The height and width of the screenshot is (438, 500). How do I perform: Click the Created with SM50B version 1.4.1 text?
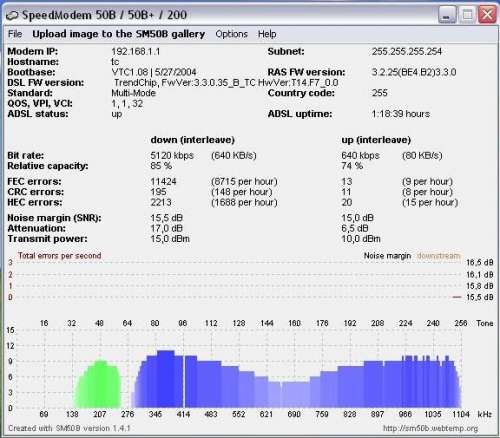pos(69,428)
